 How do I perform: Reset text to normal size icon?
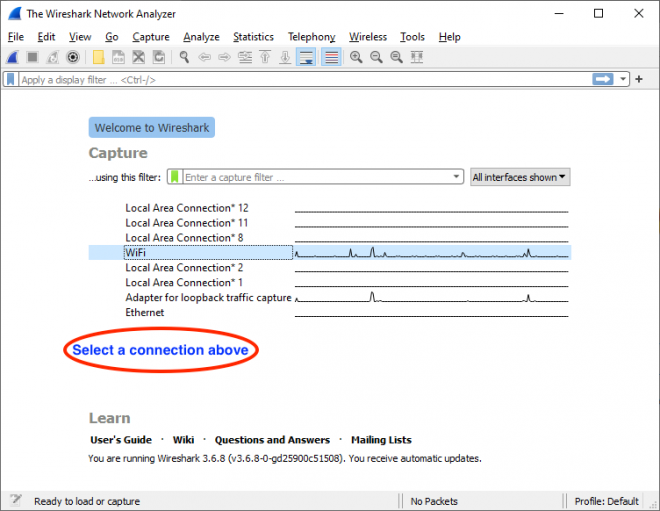coord(397,57)
